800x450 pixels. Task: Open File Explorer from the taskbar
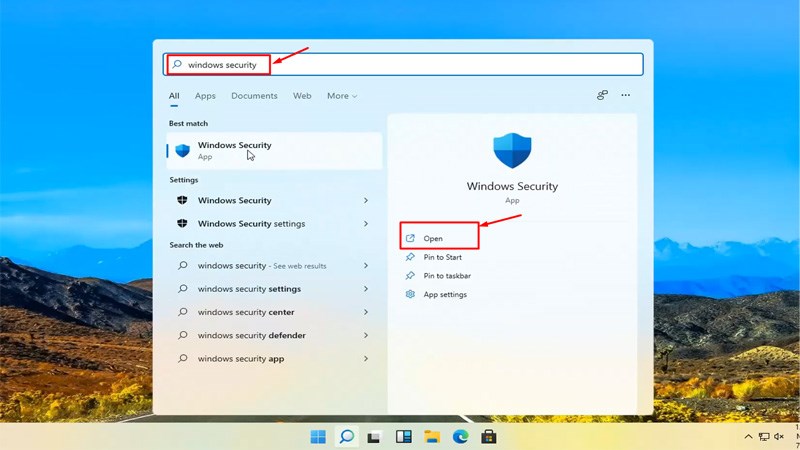coord(432,437)
